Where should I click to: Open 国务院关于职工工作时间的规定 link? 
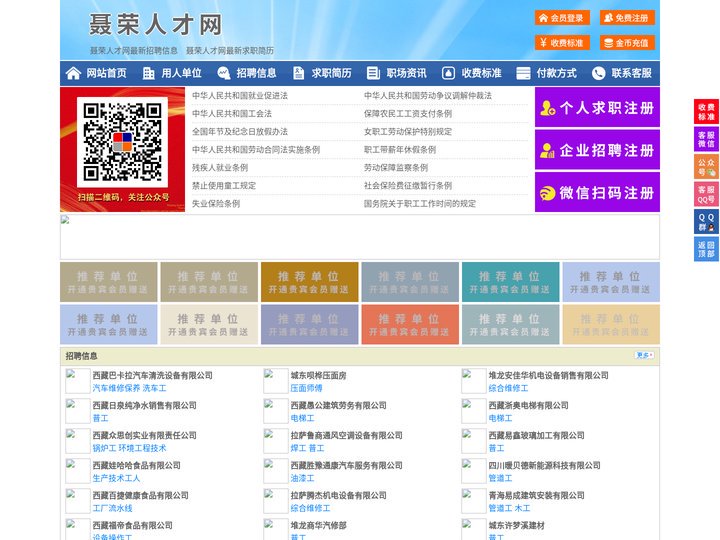coord(420,203)
